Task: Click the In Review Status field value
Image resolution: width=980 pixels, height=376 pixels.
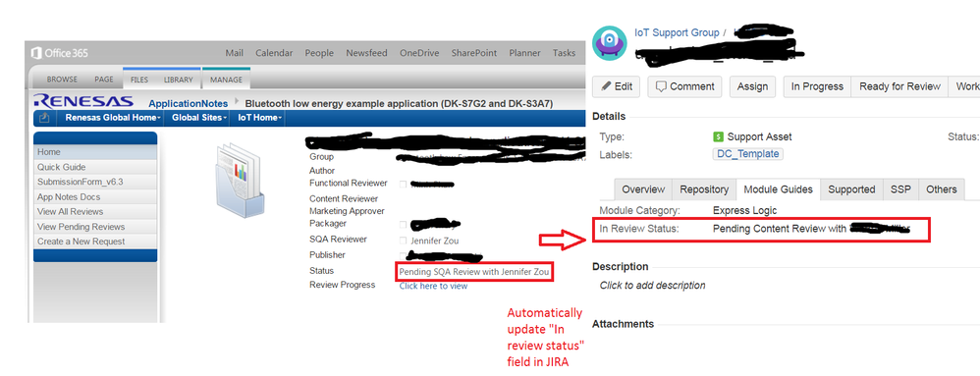Action: coord(811,229)
